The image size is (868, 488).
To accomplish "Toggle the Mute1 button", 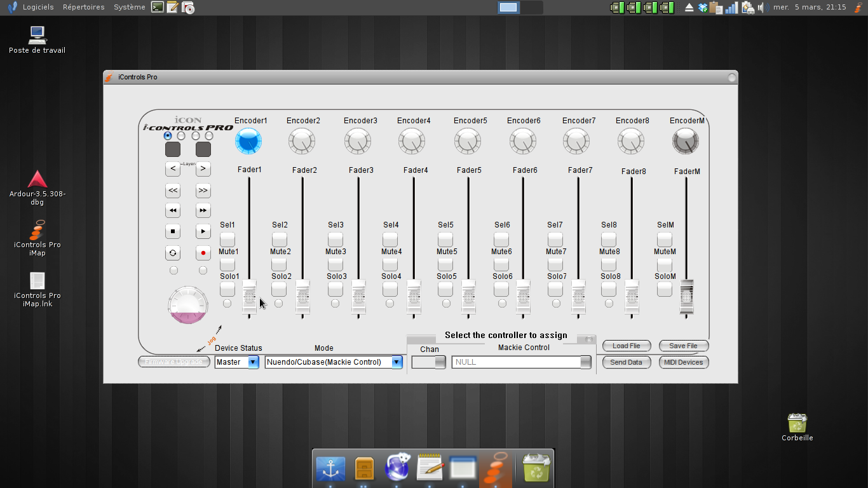I will click(227, 264).
